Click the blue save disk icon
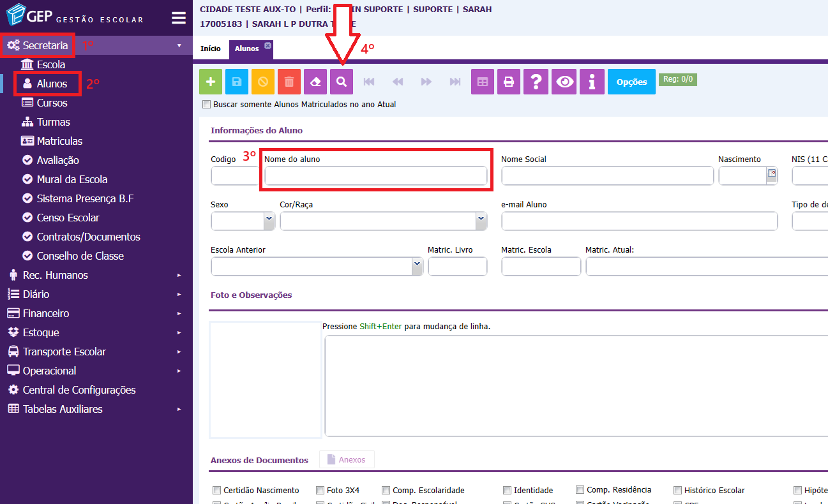828x504 pixels. [x=237, y=82]
